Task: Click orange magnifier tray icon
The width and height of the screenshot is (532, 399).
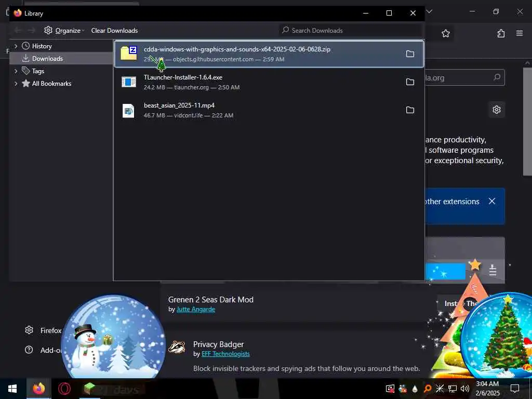Action: (428, 389)
